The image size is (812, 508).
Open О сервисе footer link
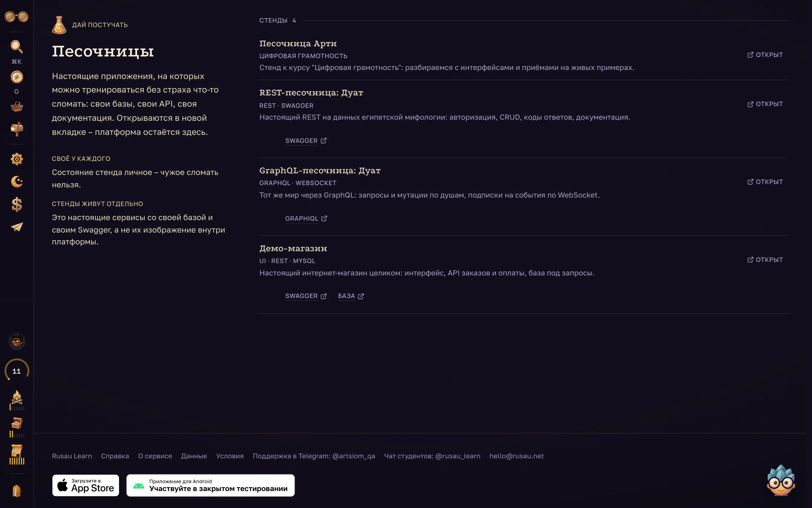[155, 456]
